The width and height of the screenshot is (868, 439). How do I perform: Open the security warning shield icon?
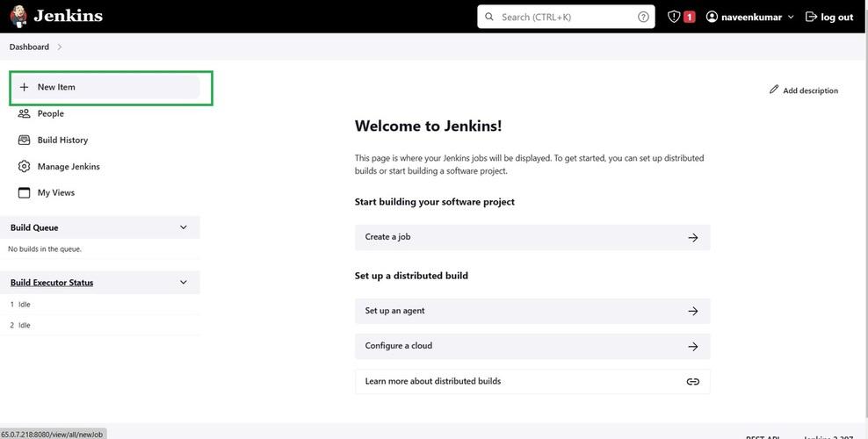coord(675,17)
